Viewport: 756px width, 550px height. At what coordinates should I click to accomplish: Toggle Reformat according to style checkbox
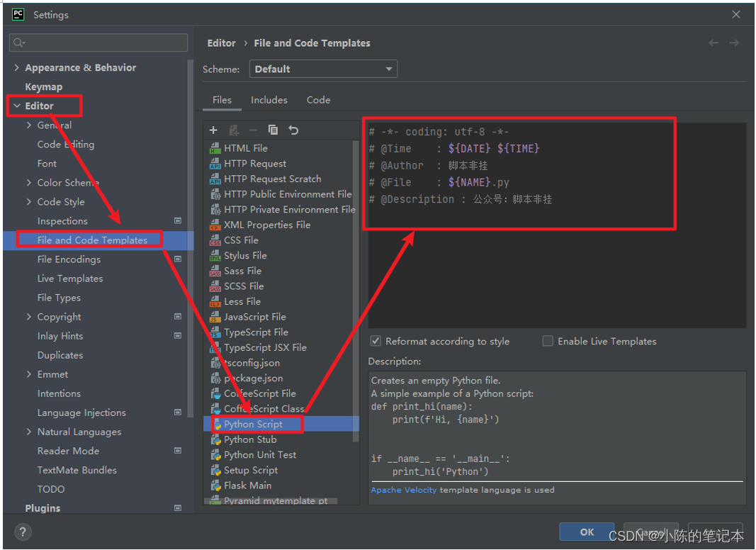[376, 341]
